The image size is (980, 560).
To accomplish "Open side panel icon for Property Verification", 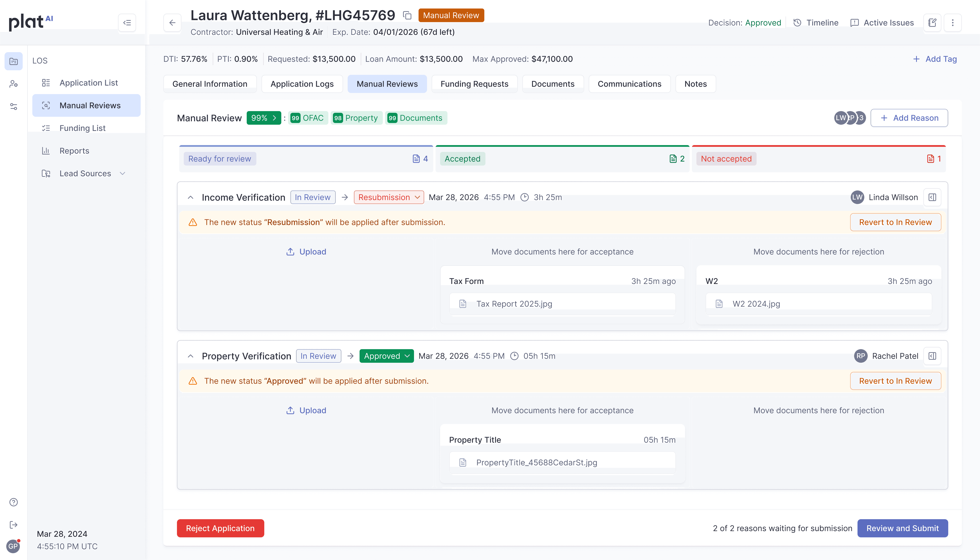I will pyautogui.click(x=932, y=356).
